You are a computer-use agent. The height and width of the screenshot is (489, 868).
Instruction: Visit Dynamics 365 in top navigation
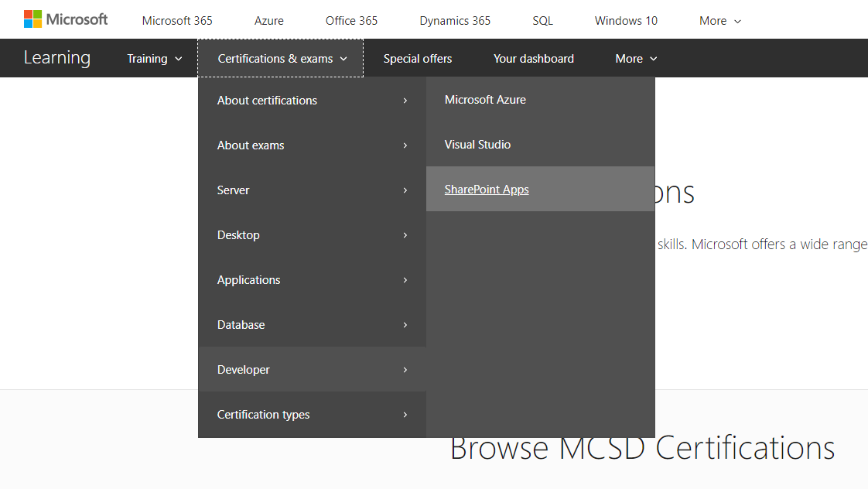click(x=454, y=20)
